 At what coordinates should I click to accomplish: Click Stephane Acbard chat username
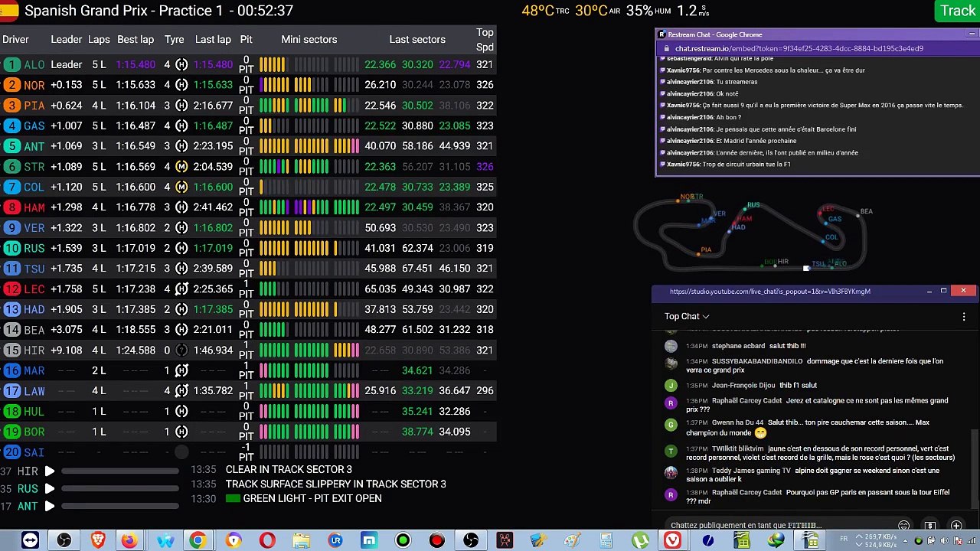(x=739, y=346)
